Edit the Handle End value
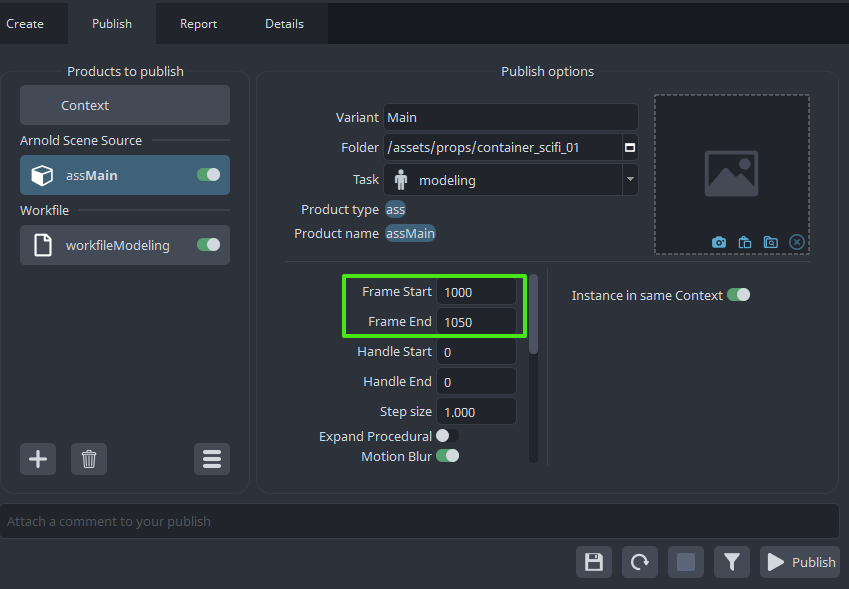 pos(476,382)
